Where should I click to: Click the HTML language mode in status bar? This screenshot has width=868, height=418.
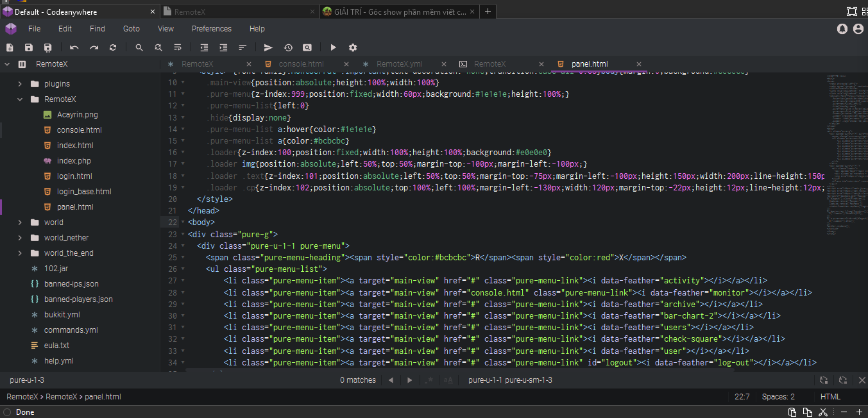pos(830,397)
